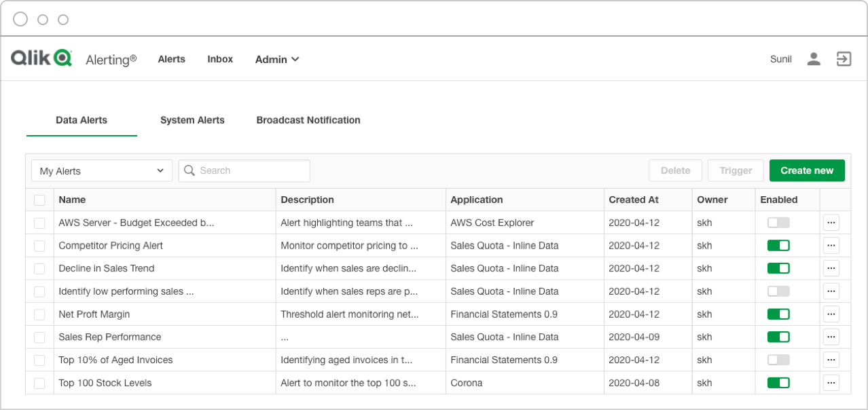Viewport: 868px width, 410px height.
Task: Open more options for AWS Server alert
Action: [831, 223]
